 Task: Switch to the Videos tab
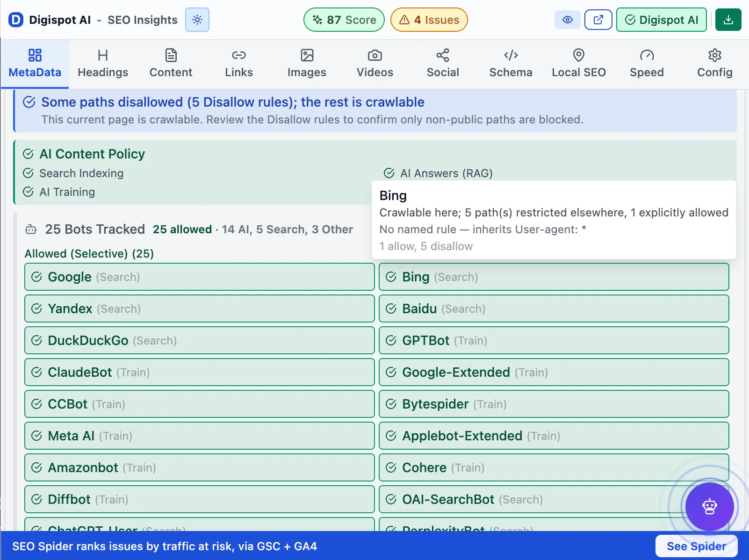coord(375,64)
